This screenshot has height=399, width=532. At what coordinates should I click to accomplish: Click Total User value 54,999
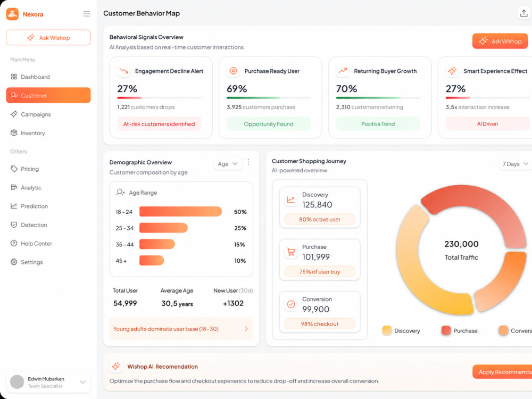(x=125, y=303)
